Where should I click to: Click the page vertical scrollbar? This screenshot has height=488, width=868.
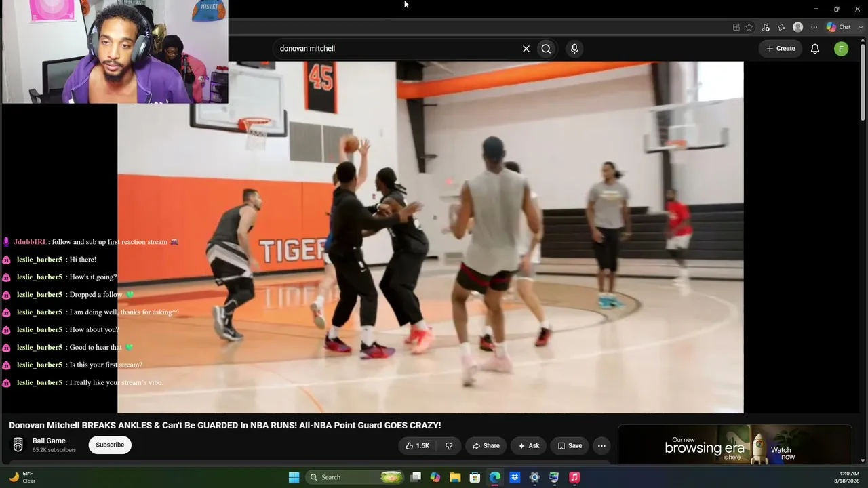[x=863, y=81]
